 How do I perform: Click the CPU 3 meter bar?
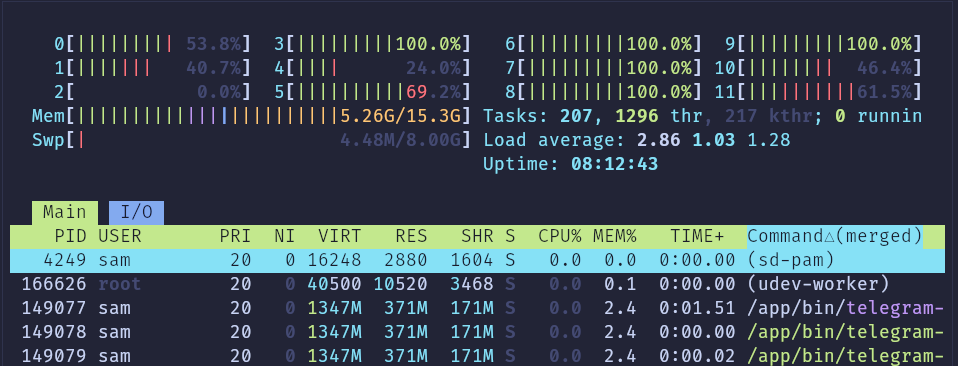pyautogui.click(x=373, y=44)
